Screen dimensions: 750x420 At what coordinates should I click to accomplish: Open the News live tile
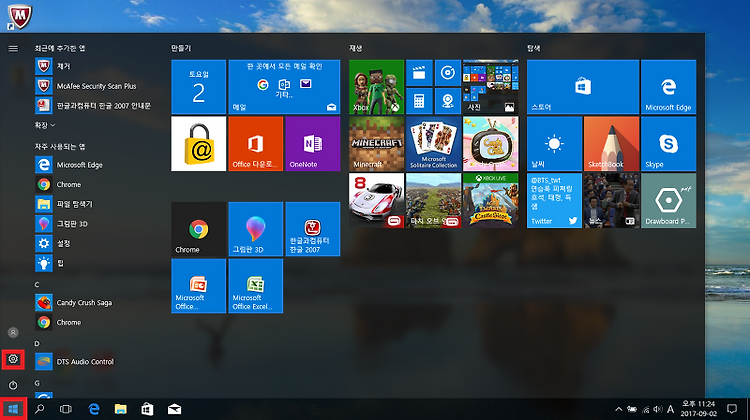click(611, 200)
